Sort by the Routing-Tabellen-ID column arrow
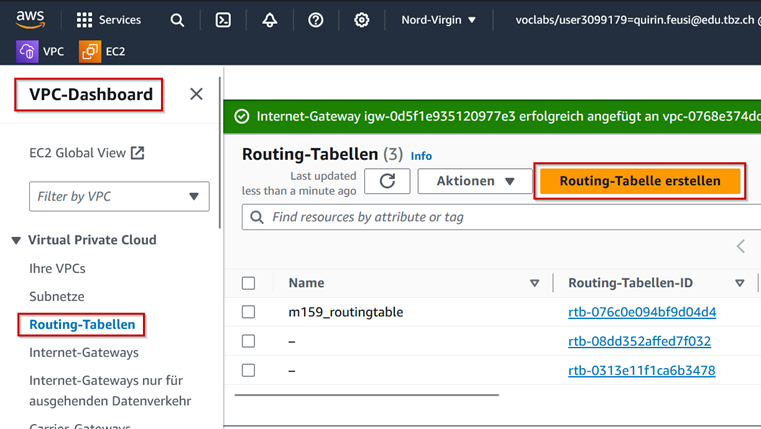This screenshot has width=761, height=429. (740, 283)
